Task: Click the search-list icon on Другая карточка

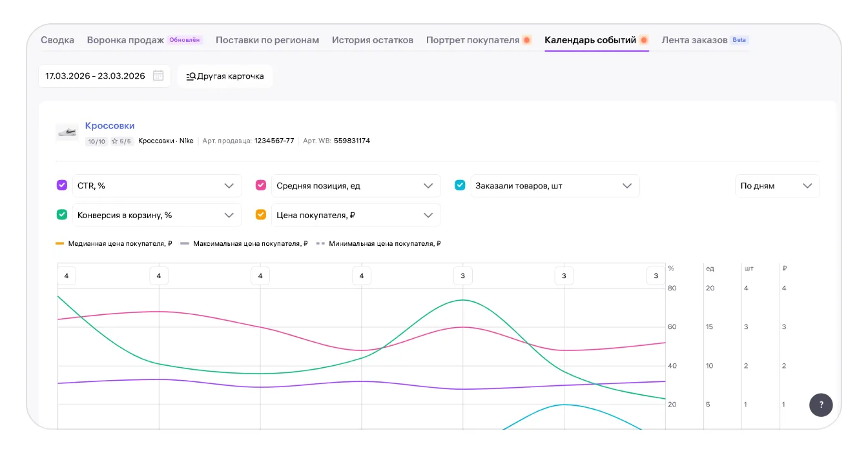Action: [191, 76]
